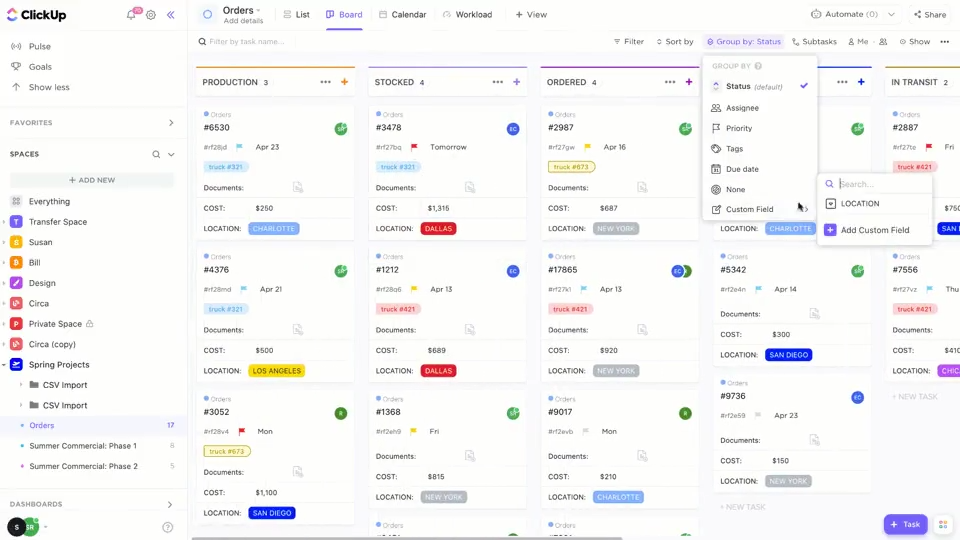Click assignee avatar on card #3478
Screen dimensions: 960x540
point(513,129)
